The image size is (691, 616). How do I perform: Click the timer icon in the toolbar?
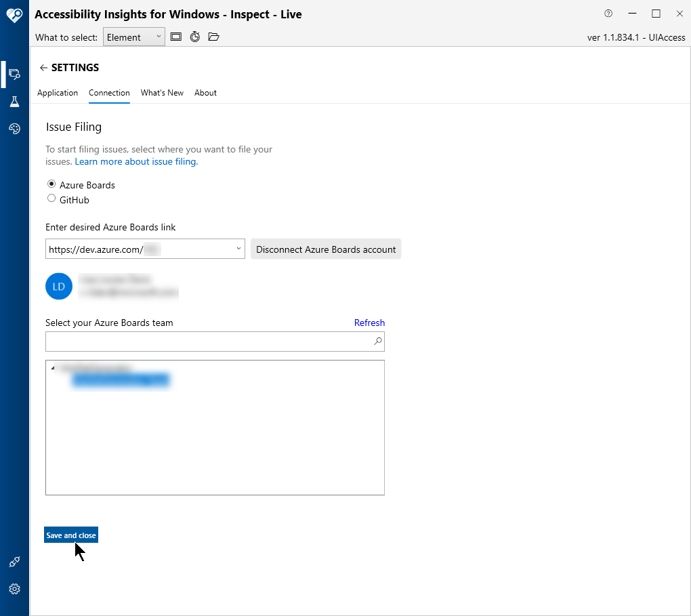195,37
